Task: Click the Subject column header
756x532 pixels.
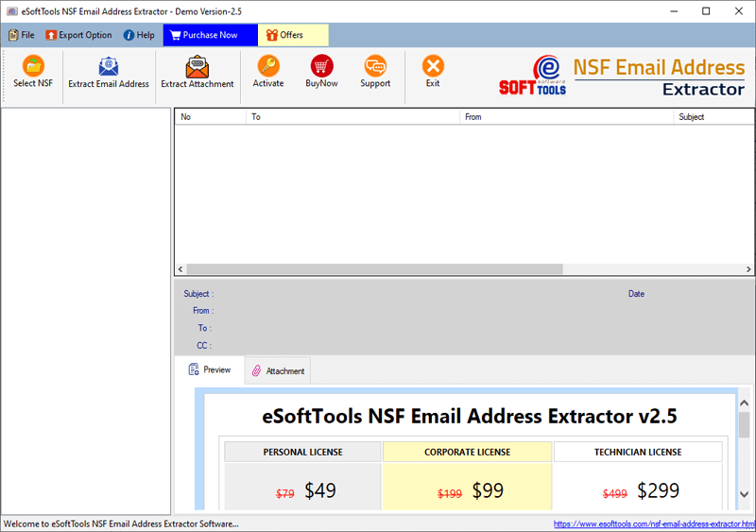Action: (x=713, y=117)
